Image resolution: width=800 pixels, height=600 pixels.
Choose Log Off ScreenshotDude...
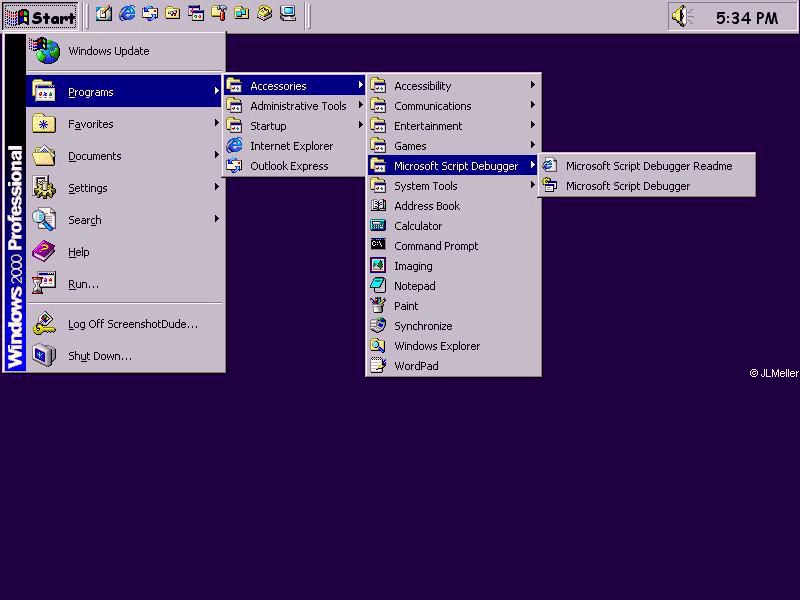pos(126,324)
